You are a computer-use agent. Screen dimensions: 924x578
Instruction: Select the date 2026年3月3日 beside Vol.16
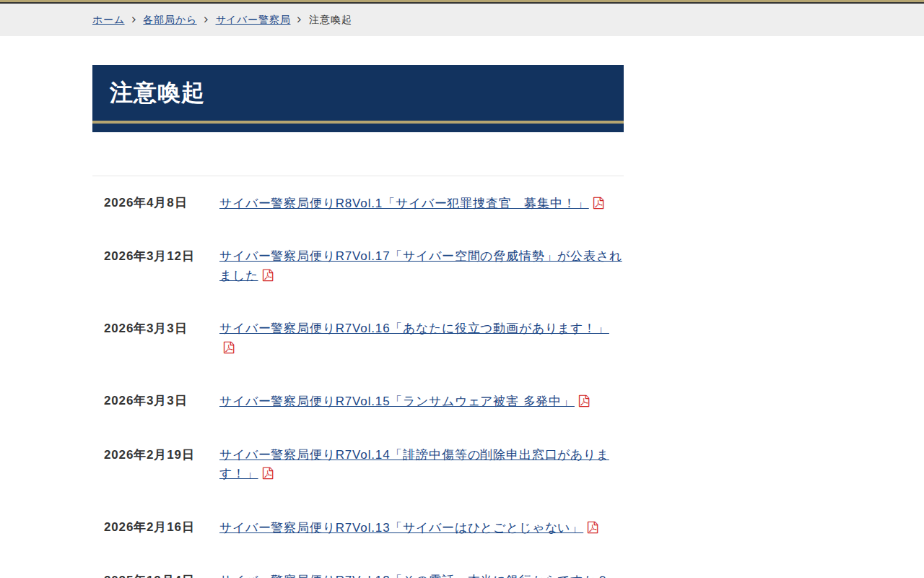coord(145,329)
